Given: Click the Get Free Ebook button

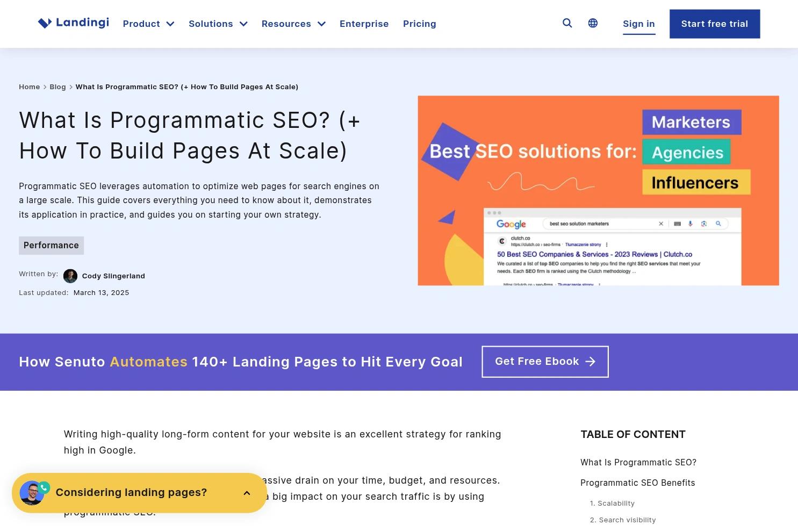Looking at the screenshot, I should point(545,362).
